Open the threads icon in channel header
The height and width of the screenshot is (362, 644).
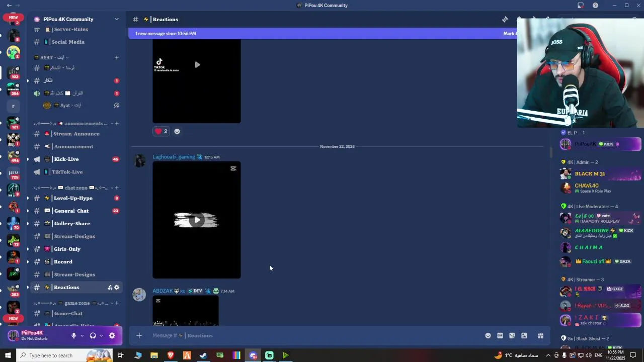[x=505, y=19]
